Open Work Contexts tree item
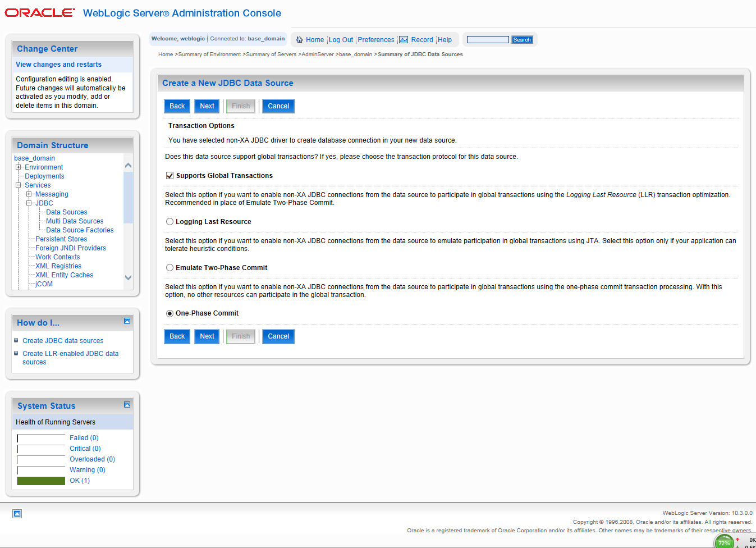 (57, 257)
